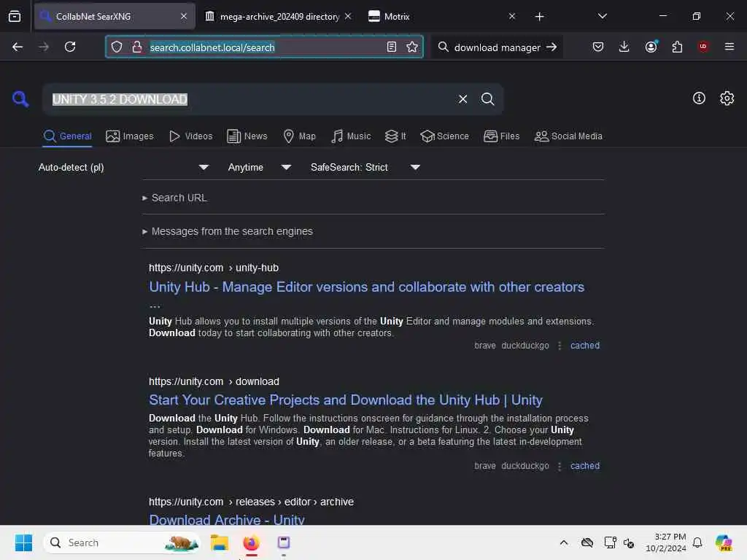The image size is (747, 560).
Task: Open more options for Unity Hub result
Action: 560,346
